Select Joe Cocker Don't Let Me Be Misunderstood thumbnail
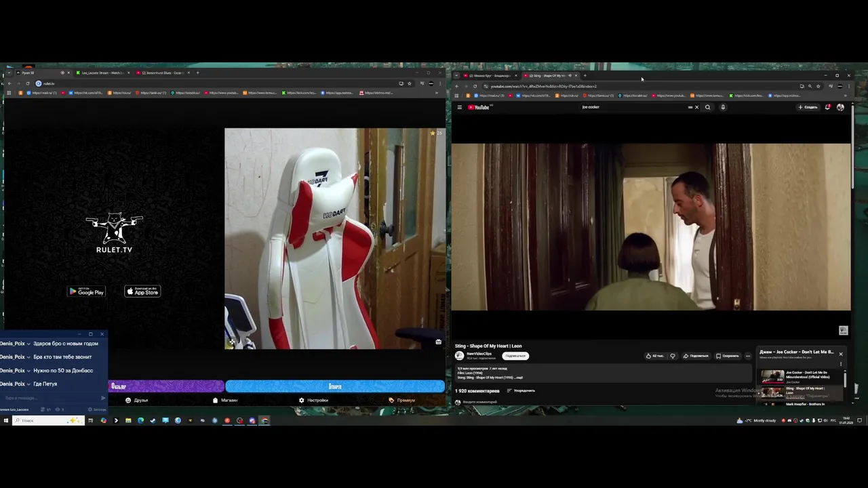 coord(772,376)
